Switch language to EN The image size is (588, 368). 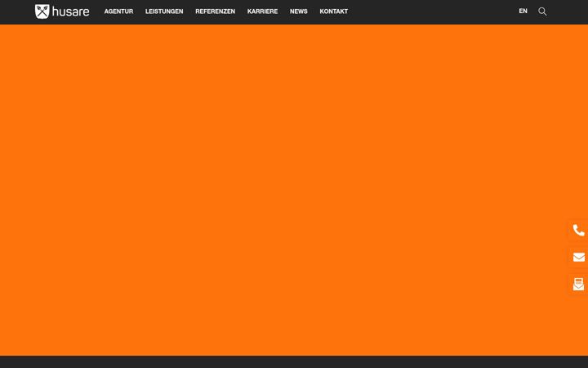point(523,11)
